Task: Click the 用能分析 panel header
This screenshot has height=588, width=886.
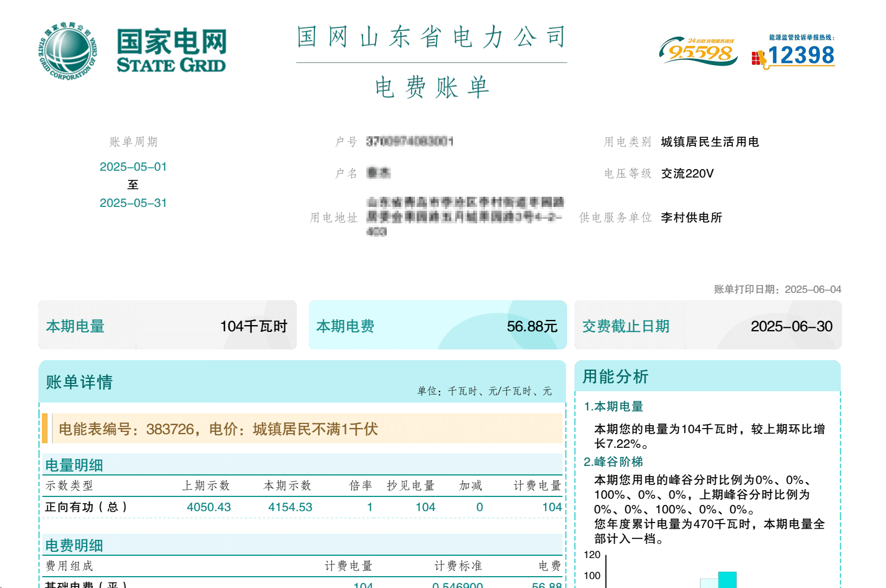Action: tap(615, 377)
